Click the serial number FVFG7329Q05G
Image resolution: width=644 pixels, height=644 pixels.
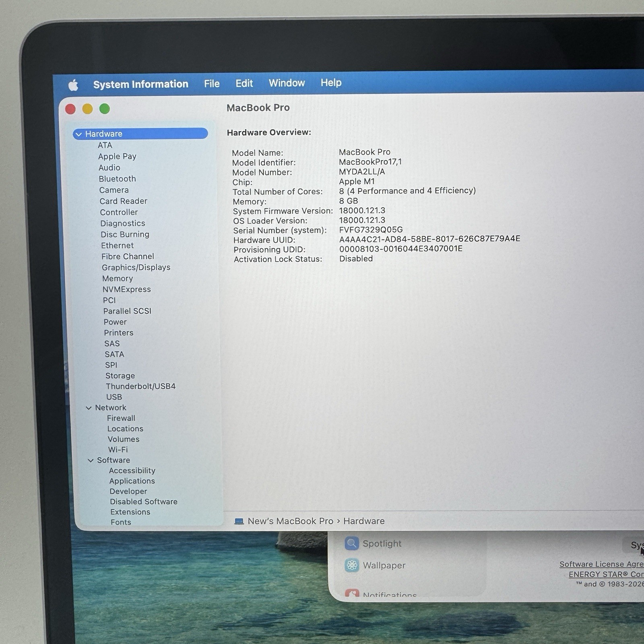point(371,230)
